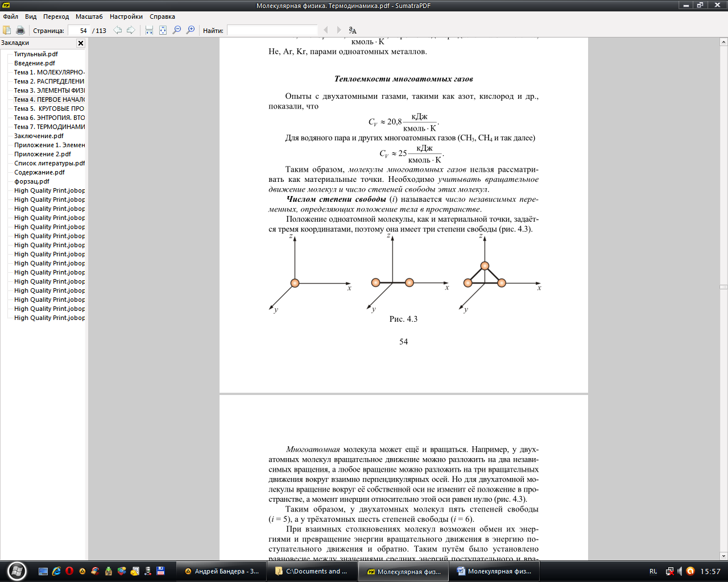Click RU language indicator in tray
This screenshot has width=728, height=582.
(653, 571)
